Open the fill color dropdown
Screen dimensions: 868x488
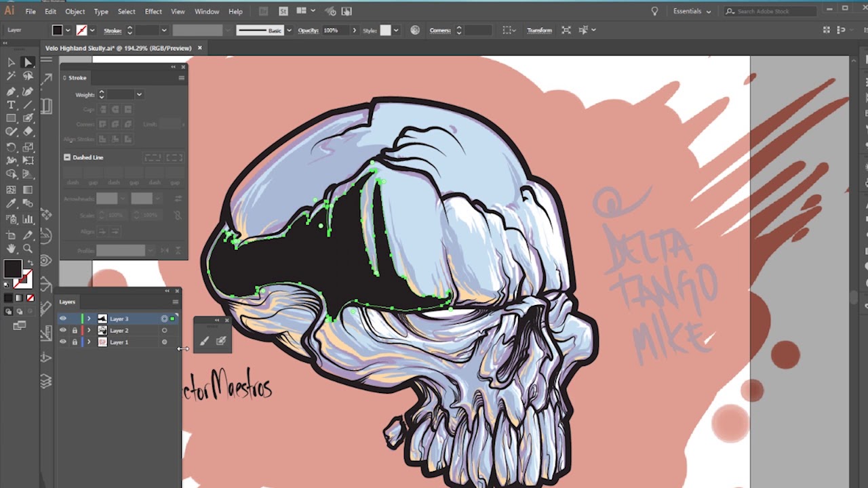(68, 30)
